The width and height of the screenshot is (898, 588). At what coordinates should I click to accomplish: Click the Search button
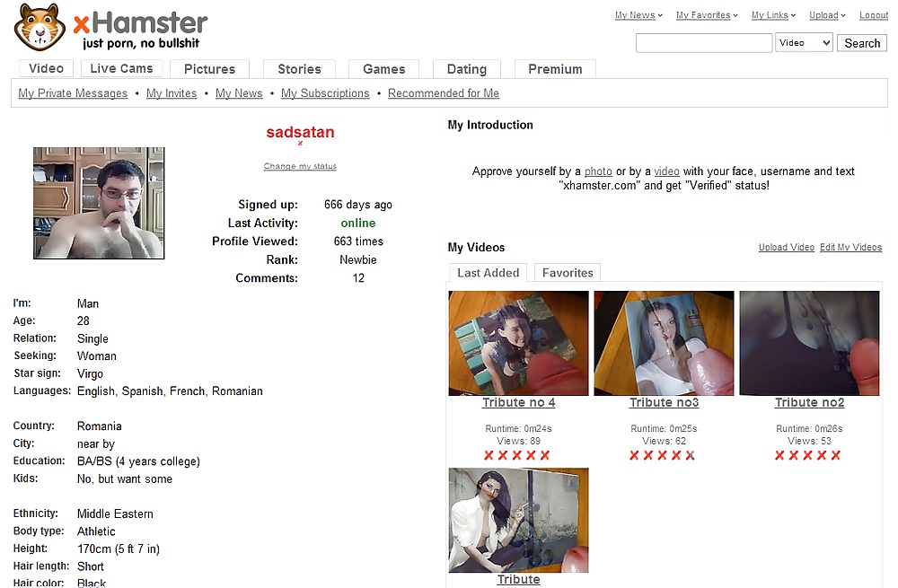tap(862, 43)
